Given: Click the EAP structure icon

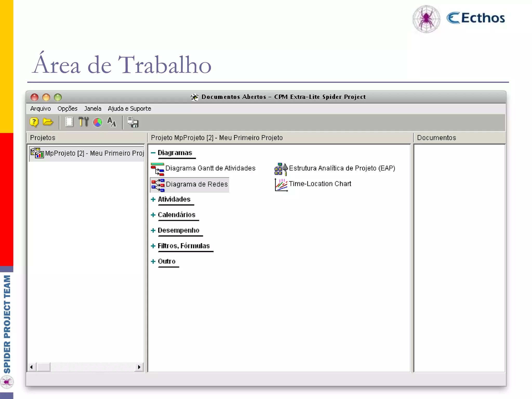Looking at the screenshot, I should click(281, 169).
